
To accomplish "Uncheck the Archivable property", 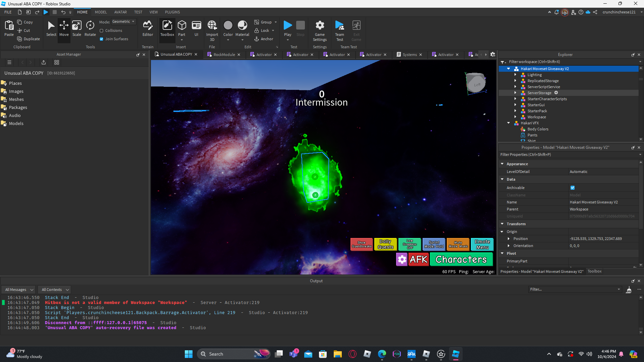I will click(573, 188).
